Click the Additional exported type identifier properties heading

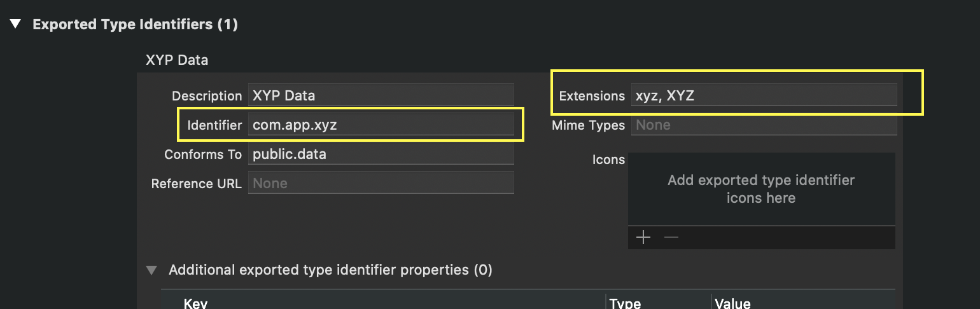pyautogui.click(x=330, y=270)
